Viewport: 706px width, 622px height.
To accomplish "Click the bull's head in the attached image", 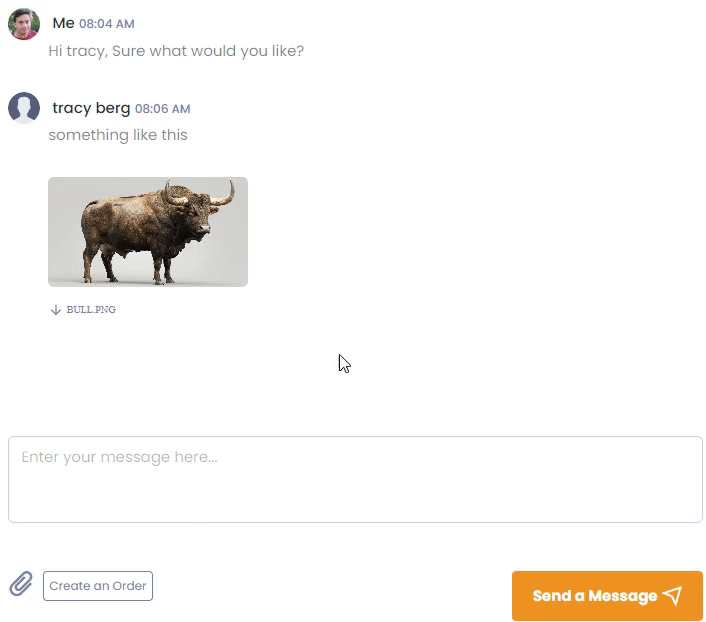I will click(x=196, y=216).
